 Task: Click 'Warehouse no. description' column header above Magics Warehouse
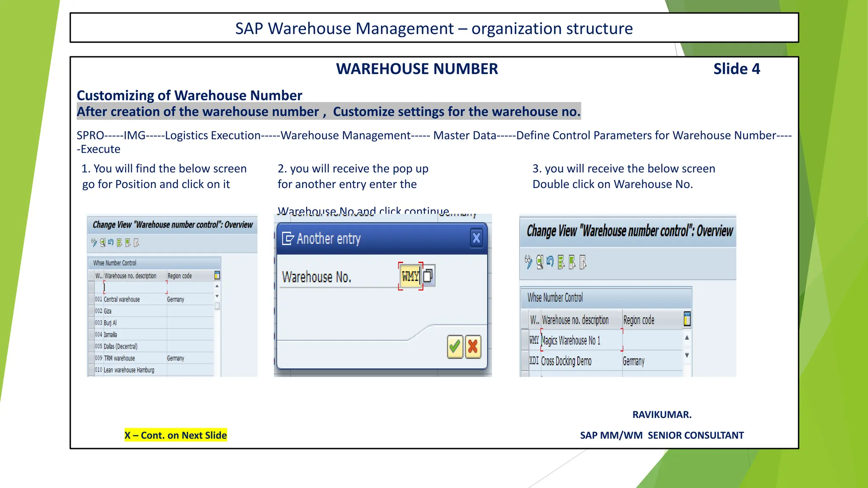581,320
